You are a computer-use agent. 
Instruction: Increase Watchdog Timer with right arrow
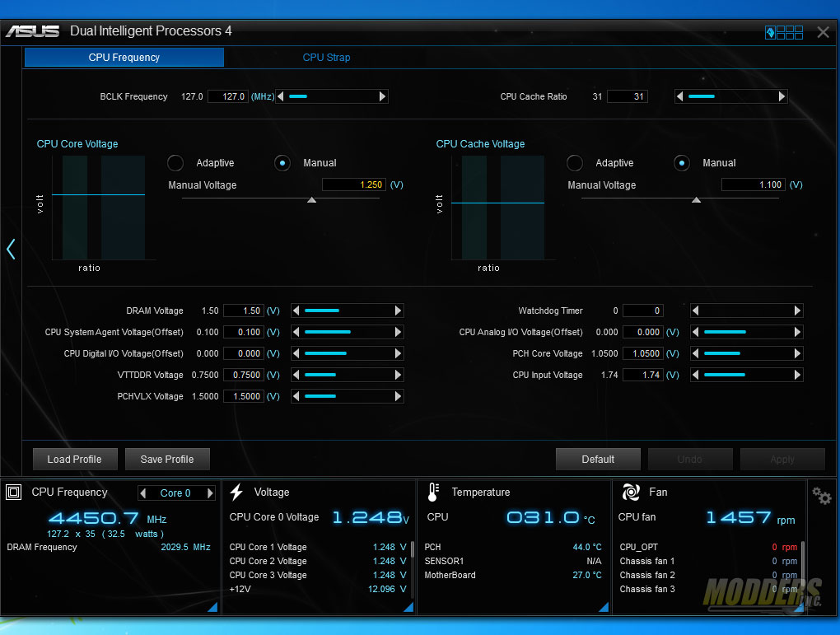coord(797,310)
